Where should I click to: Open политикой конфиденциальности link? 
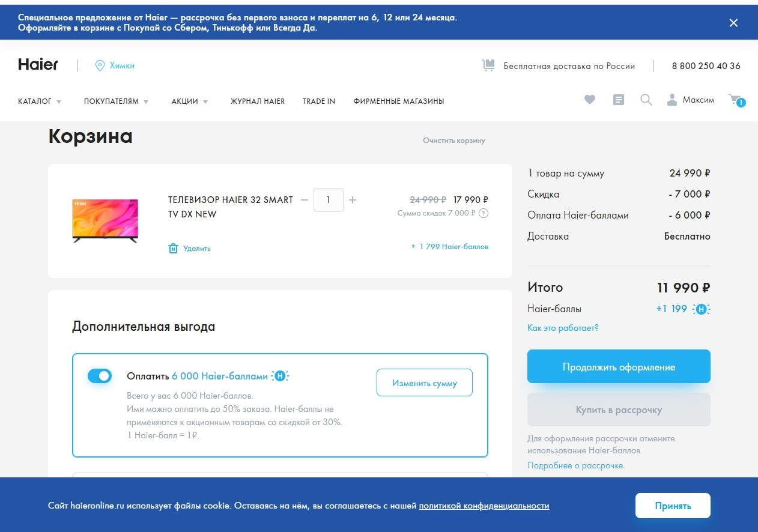coord(484,506)
